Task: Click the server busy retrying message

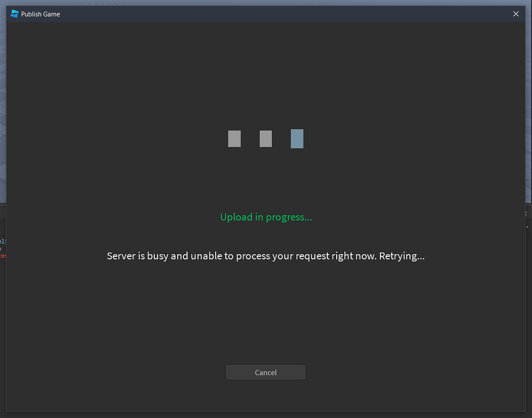Action: [x=265, y=256]
